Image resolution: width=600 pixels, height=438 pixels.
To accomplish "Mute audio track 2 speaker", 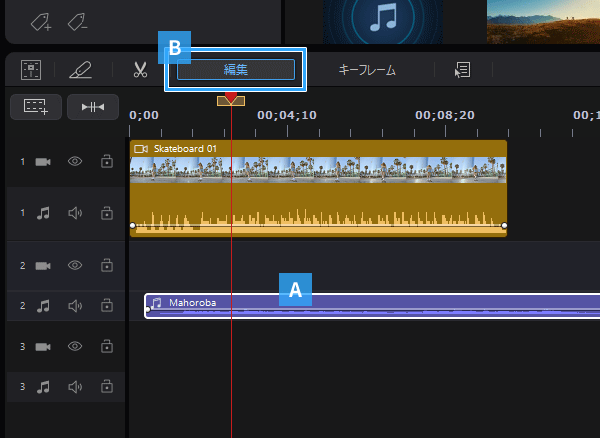I will click(x=75, y=306).
